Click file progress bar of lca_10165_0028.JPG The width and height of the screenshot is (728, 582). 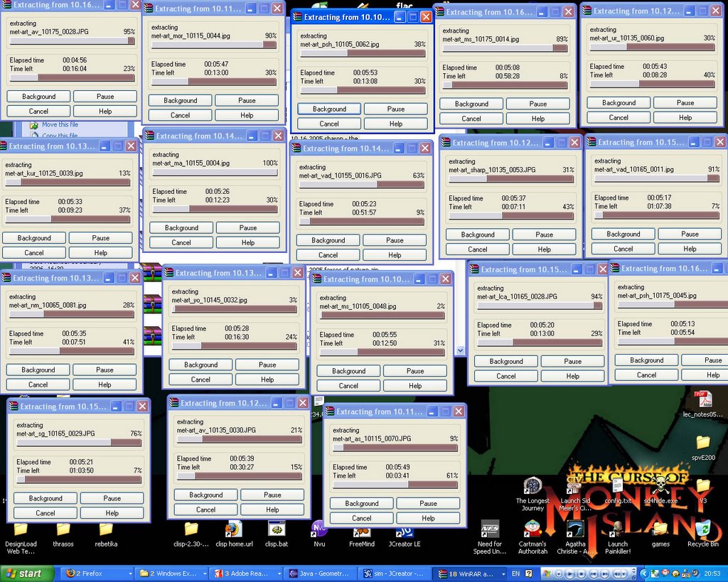(x=540, y=306)
